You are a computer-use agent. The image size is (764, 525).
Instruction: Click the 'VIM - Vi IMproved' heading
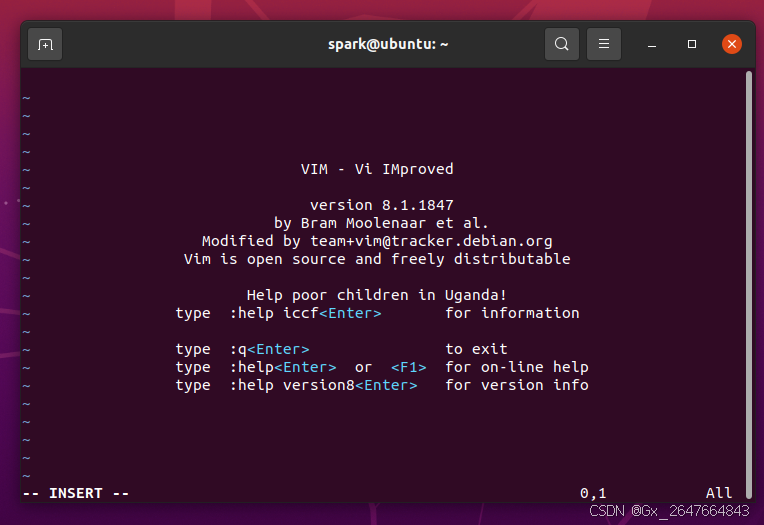tap(377, 169)
